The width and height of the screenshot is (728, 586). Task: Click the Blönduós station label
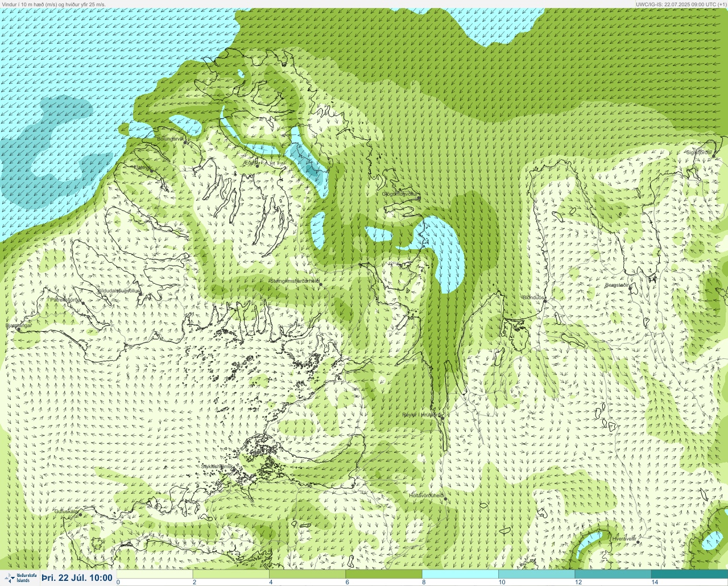[533, 298]
